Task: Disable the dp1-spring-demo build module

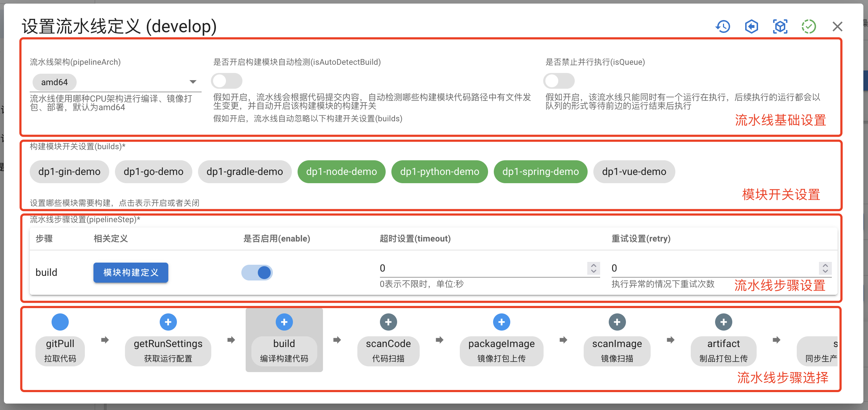Action: click(540, 171)
